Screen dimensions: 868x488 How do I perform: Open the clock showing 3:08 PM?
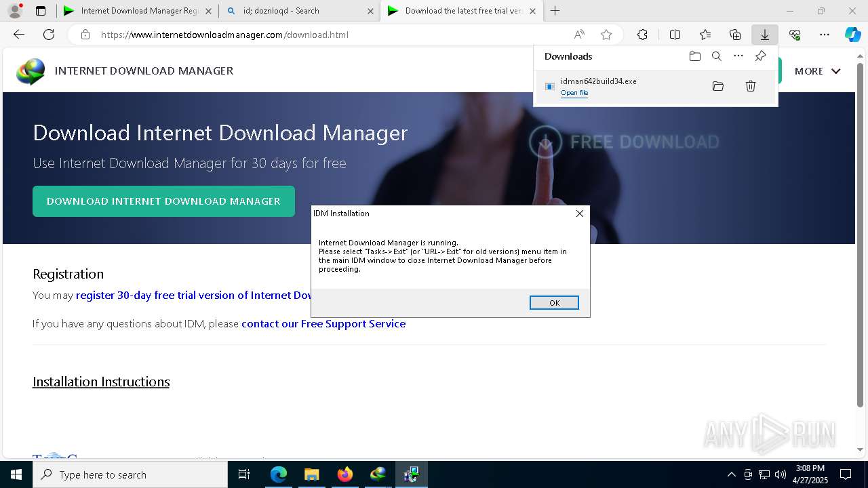click(810, 474)
